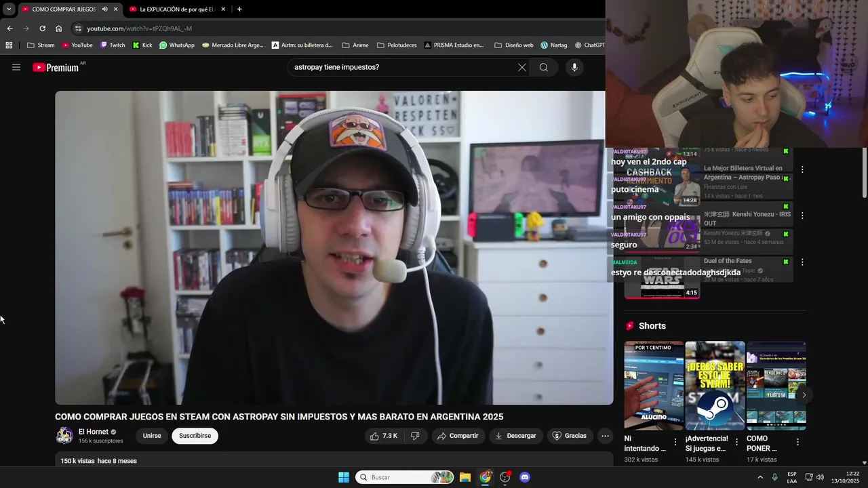Image resolution: width=868 pixels, height=488 pixels.
Task: Open El Hornet channel name link
Action: tap(94, 432)
